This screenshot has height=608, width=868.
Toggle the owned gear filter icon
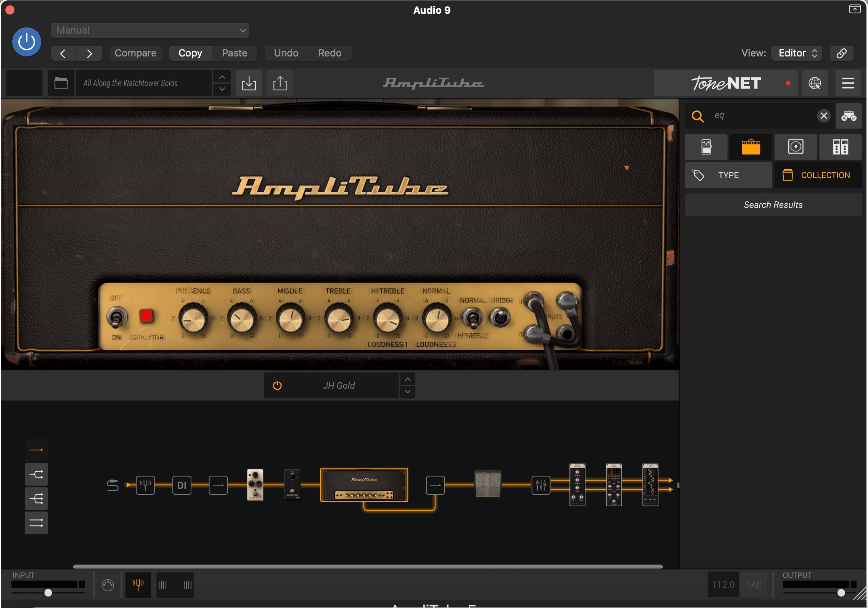coord(849,116)
